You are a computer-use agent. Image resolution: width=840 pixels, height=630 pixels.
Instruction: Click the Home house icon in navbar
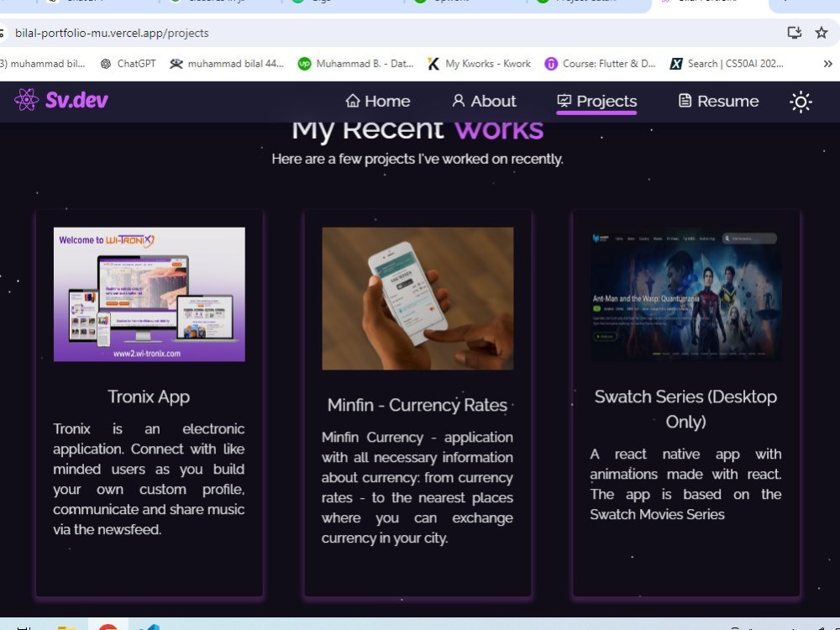353,100
